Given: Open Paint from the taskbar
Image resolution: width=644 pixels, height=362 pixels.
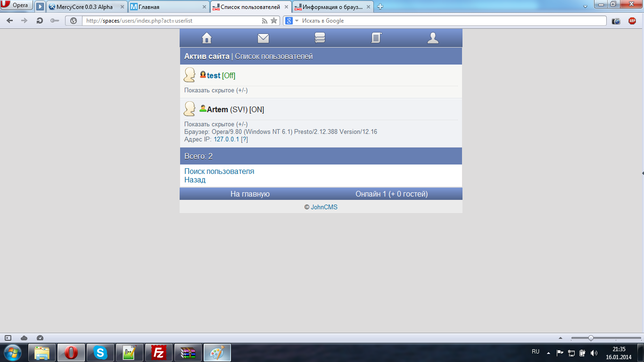Looking at the screenshot, I should 217,353.
